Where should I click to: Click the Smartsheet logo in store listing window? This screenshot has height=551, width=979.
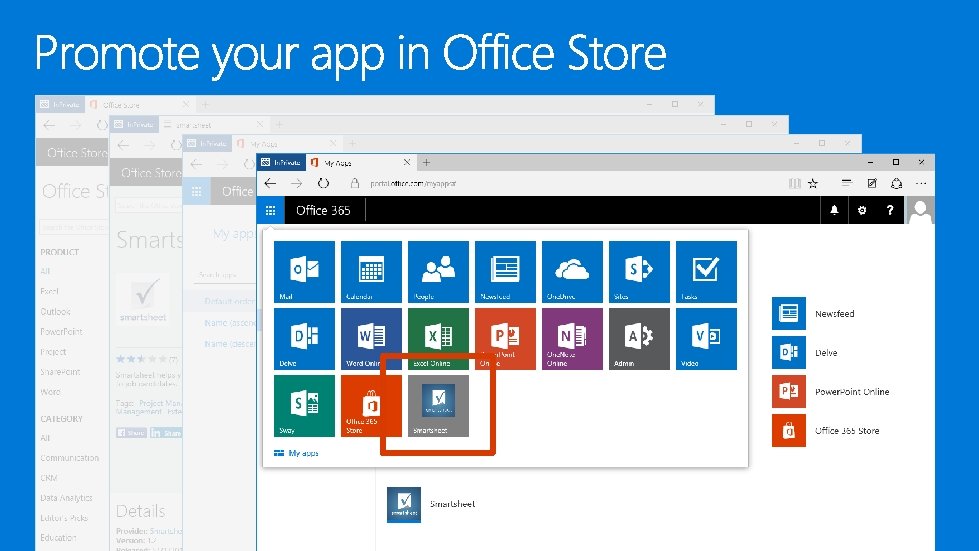point(144,299)
